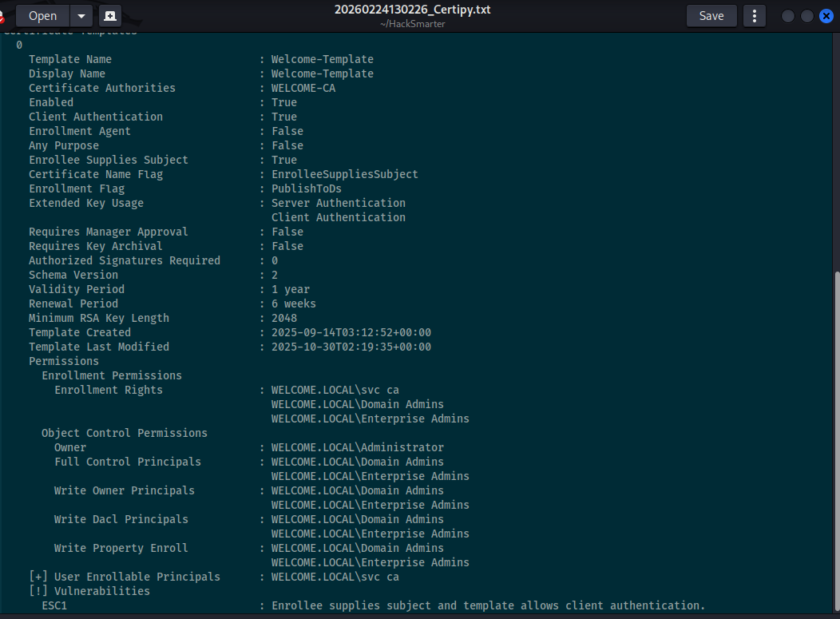Click the WELCOME.LOCAL\Administrator owner value
This screenshot has width=840, height=619.
point(357,447)
